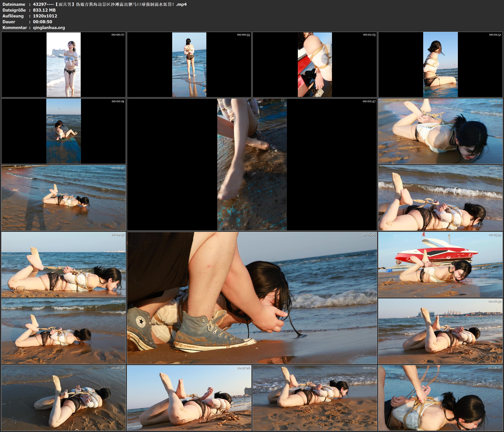This screenshot has width=504, height=432.
Task: Select the thumbnail at 00:06:58
Action: (x=64, y=398)
